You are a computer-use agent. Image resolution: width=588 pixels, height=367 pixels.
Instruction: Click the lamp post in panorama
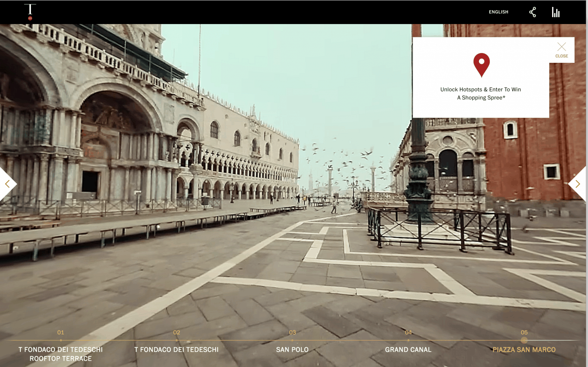point(419,172)
